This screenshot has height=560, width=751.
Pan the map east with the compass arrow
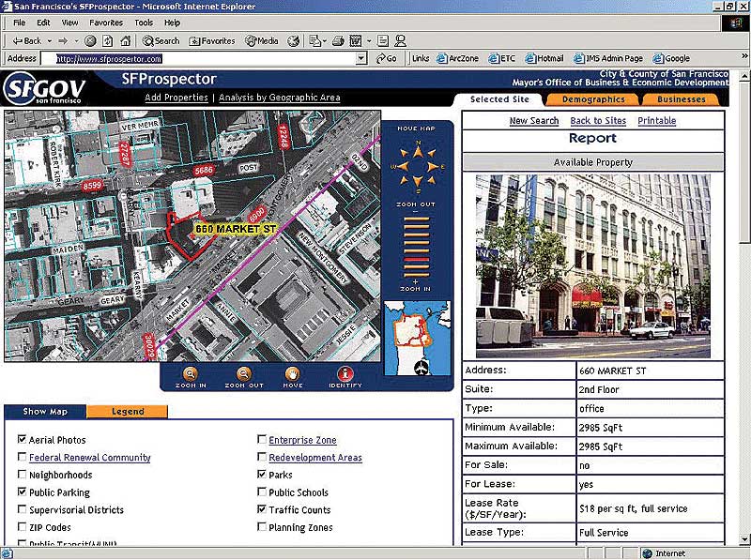click(434, 167)
